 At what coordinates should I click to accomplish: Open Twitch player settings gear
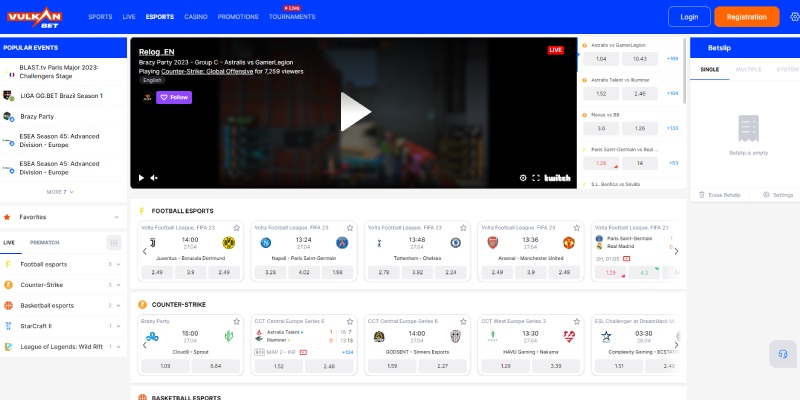point(523,178)
